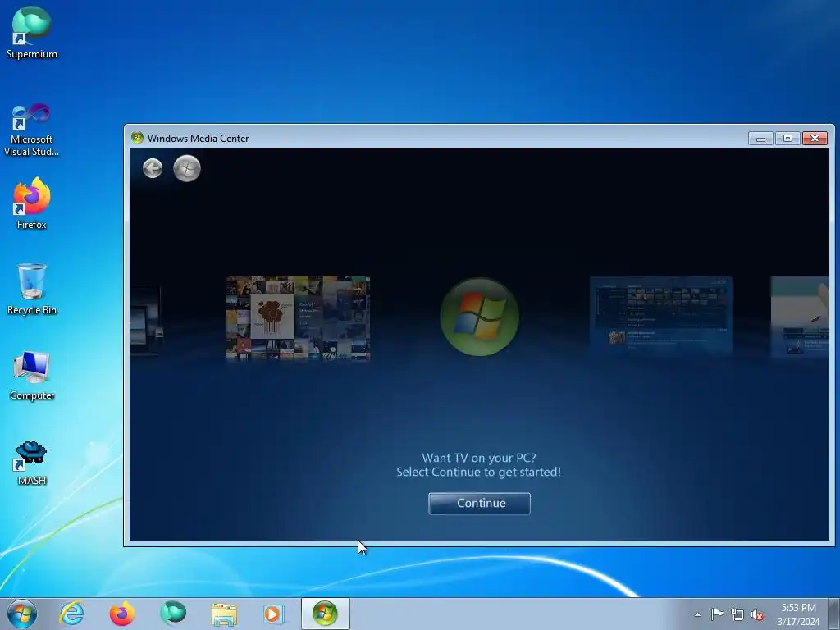Open the Firefox desktop shortcut
The height and width of the screenshot is (630, 840).
(x=32, y=203)
